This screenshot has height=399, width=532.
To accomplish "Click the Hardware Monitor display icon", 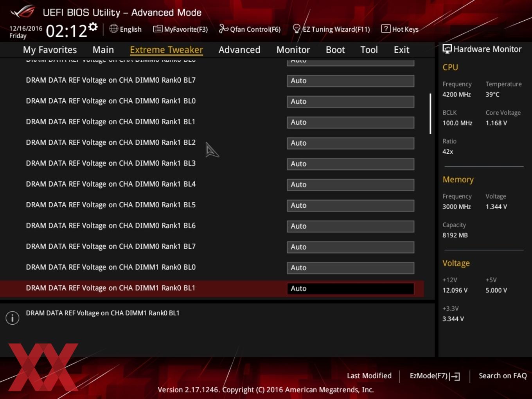I will (x=447, y=49).
